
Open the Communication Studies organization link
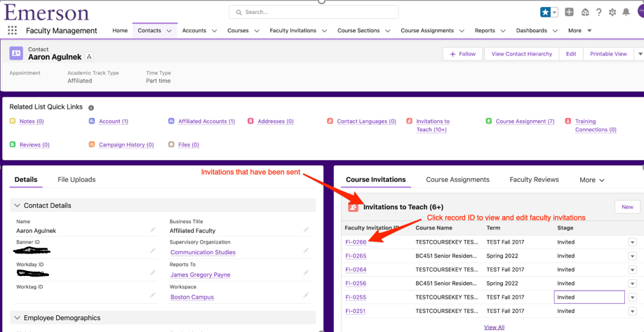coord(203,252)
